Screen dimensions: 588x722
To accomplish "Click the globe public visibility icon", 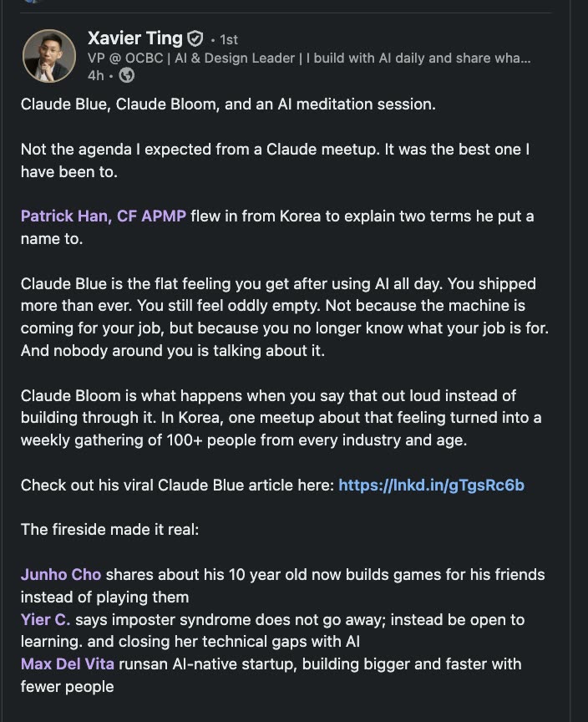I will point(126,75).
